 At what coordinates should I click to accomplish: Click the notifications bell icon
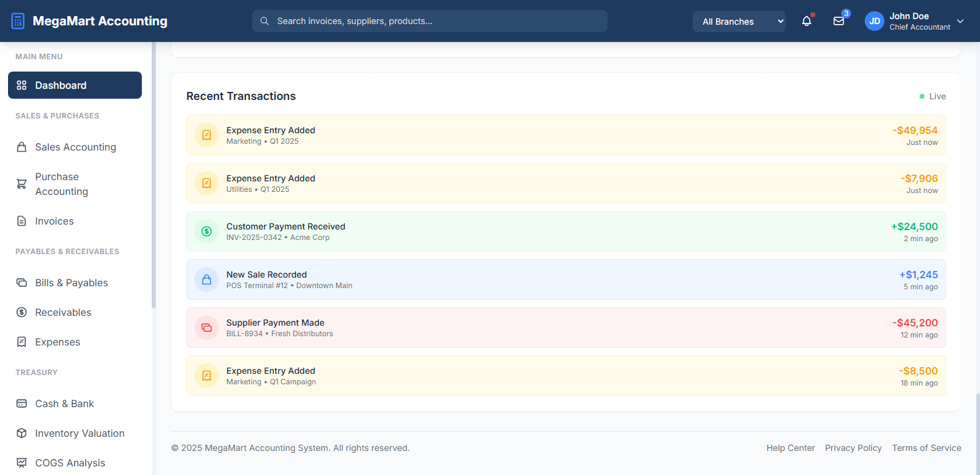(806, 21)
